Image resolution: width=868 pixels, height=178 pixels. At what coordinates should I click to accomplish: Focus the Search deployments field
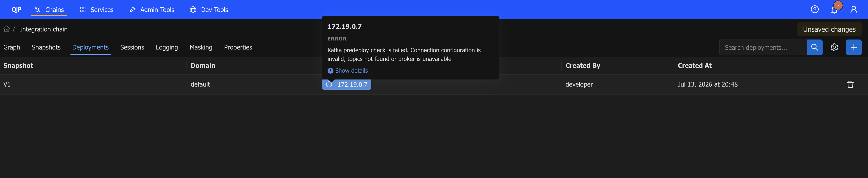tap(763, 48)
